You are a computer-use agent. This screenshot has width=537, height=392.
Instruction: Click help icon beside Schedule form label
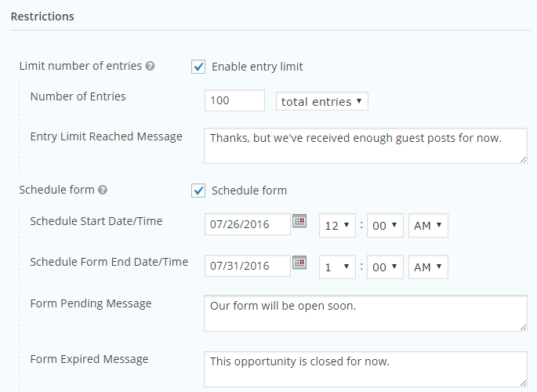[x=103, y=190]
